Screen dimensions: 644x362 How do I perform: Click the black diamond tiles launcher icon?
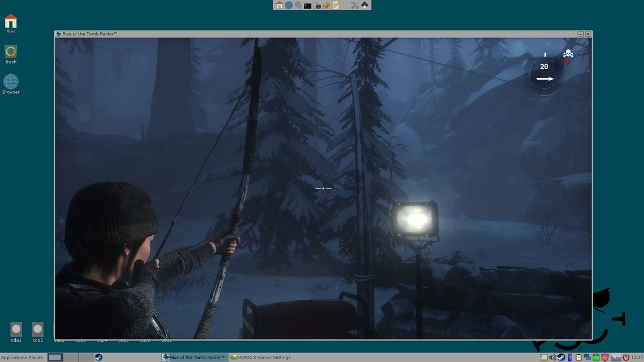click(364, 5)
